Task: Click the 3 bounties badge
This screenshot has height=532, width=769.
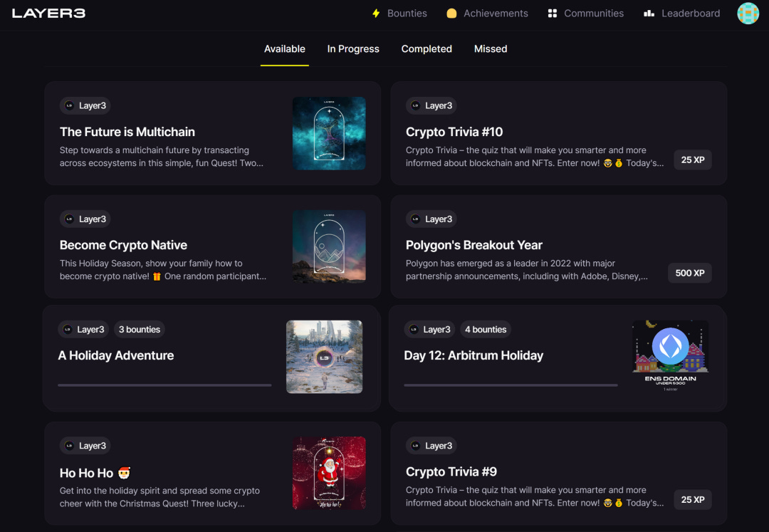Action: tap(140, 330)
